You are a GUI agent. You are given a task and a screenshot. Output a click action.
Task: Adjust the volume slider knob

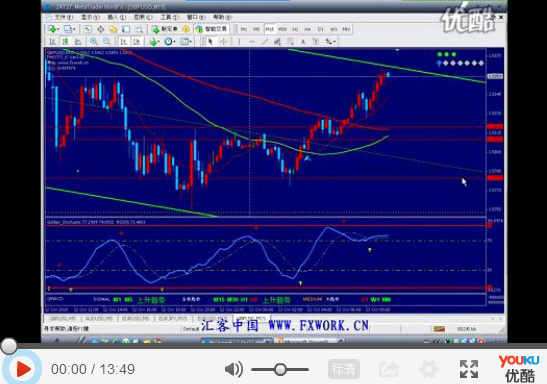tap(280, 369)
